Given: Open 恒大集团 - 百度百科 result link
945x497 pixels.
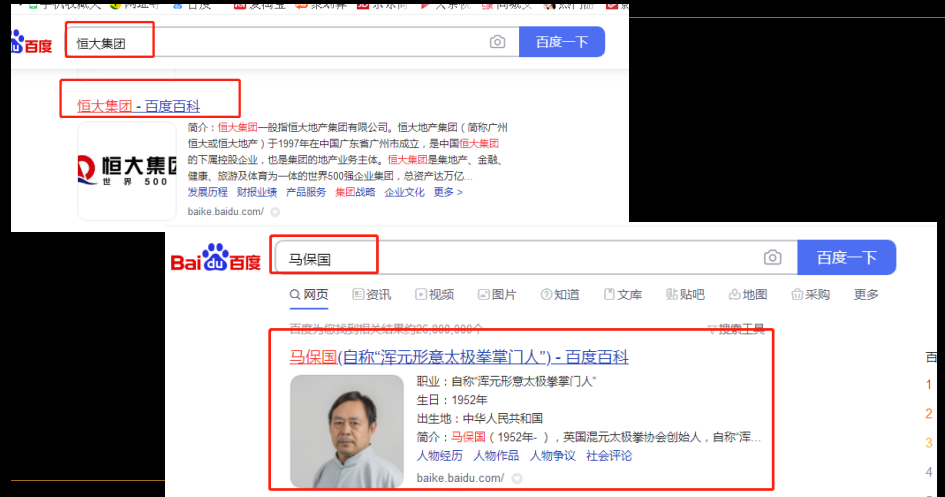Looking at the screenshot, I should tap(139, 107).
